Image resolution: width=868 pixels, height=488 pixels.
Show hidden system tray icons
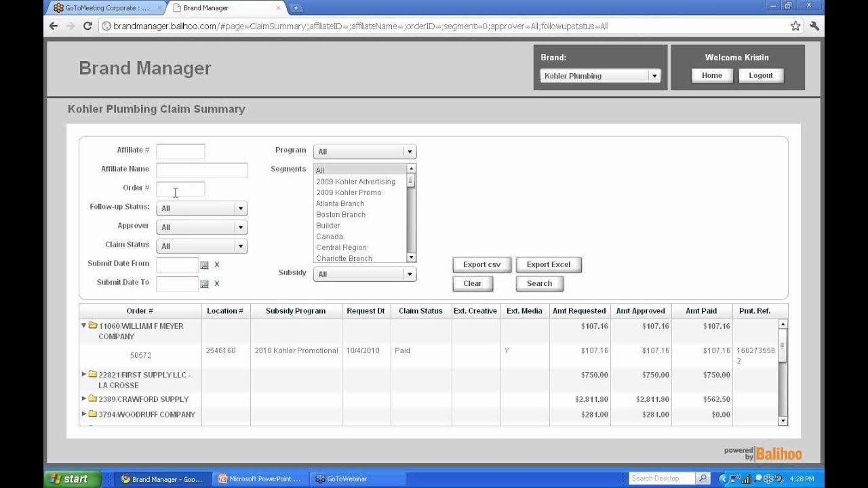pos(723,479)
